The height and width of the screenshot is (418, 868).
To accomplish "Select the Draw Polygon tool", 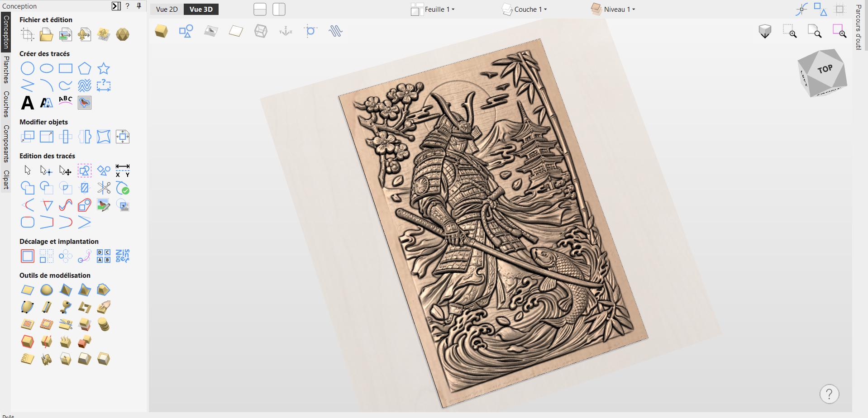I will pos(85,68).
